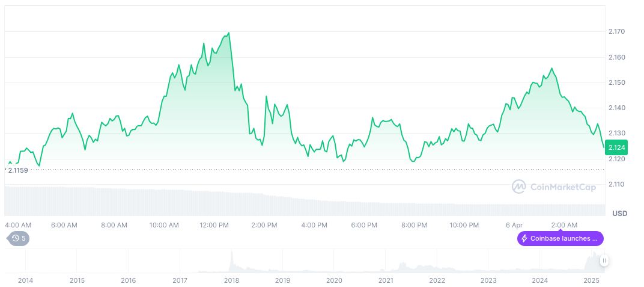The height and width of the screenshot is (287, 644).
Task: Click 2024 on the year timeline
Action: click(540, 280)
